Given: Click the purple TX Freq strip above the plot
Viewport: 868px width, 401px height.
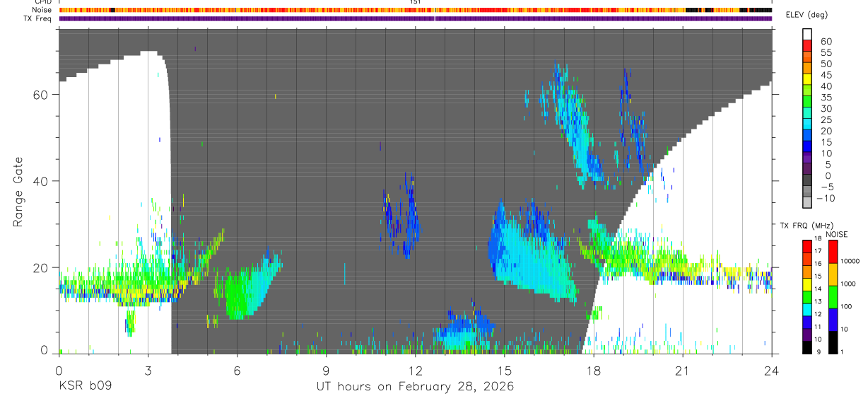Looking at the screenshot, I should 416,18.
